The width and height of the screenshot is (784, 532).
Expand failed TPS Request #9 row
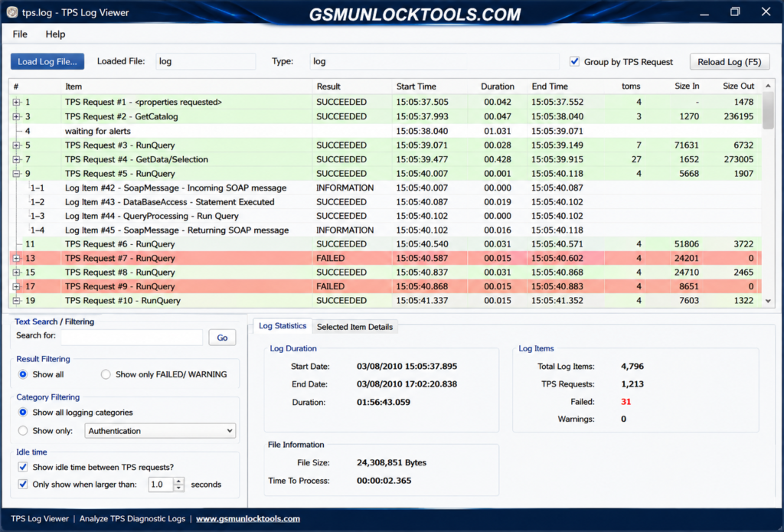click(17, 286)
